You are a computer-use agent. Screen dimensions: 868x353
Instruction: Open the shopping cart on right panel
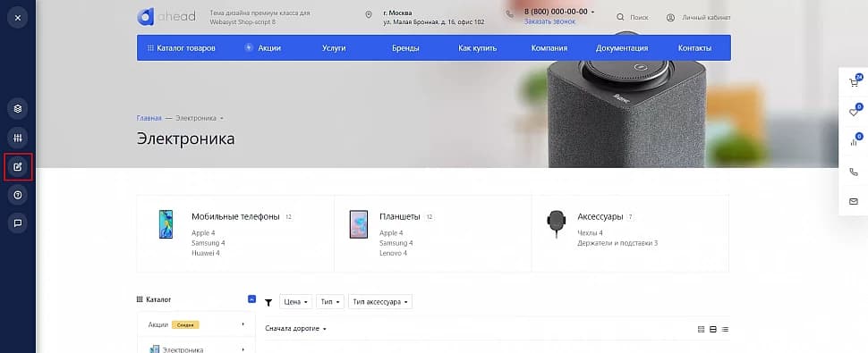[x=854, y=83]
